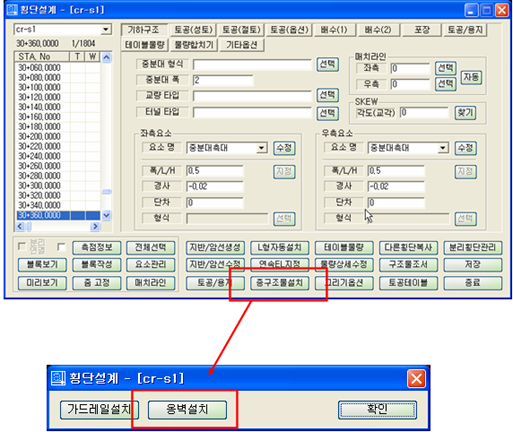This screenshot has width=513, height=432.
Task: Click the app icon in main title bar
Action: [12, 10]
